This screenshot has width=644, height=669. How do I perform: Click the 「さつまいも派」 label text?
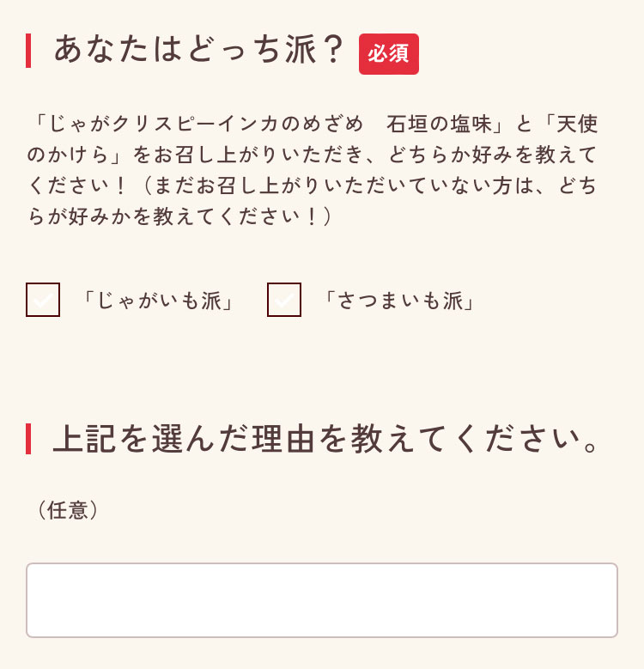[399, 301]
